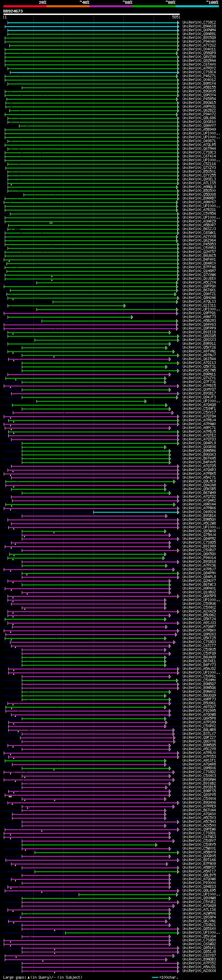Click the green alignment bar of UniRef100_A9NT73
Screen dimensions: 222x980
(x=70, y=317)
